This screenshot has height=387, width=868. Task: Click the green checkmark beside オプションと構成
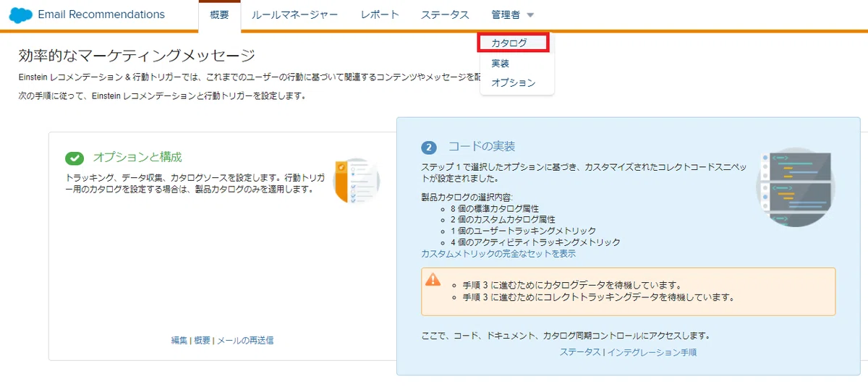coord(75,158)
